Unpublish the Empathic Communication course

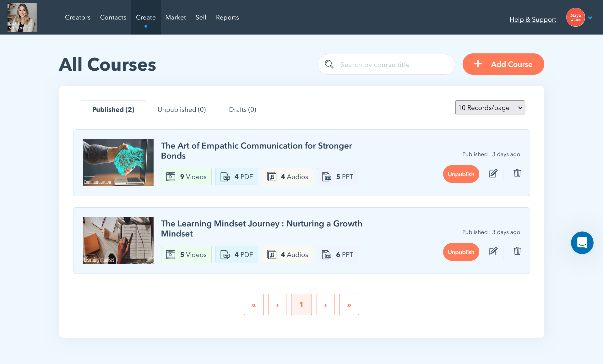point(461,174)
